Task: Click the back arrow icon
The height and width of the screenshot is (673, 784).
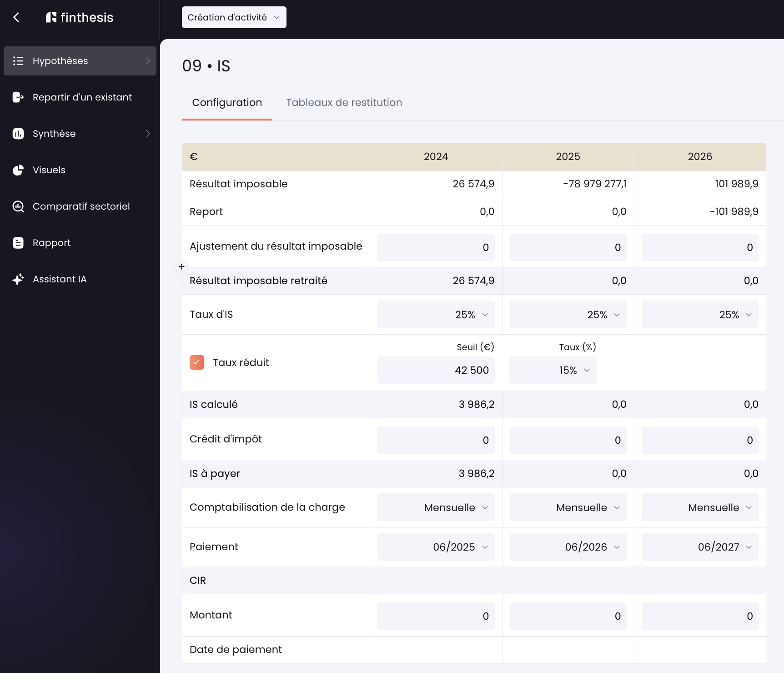Action: [x=16, y=17]
